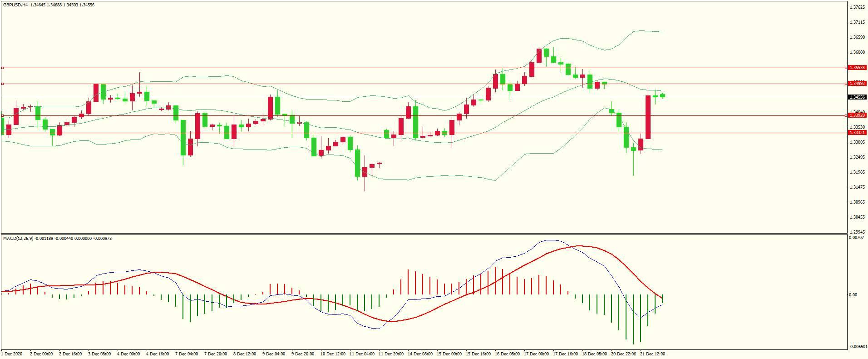Click the 1 Dec 2020 time label
Screen dimensions: 868x359
click(12, 354)
